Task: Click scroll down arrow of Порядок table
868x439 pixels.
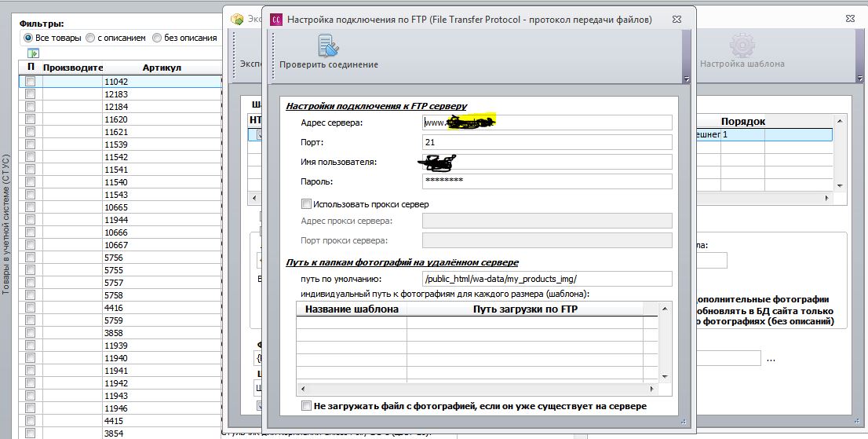Action: 840,186
